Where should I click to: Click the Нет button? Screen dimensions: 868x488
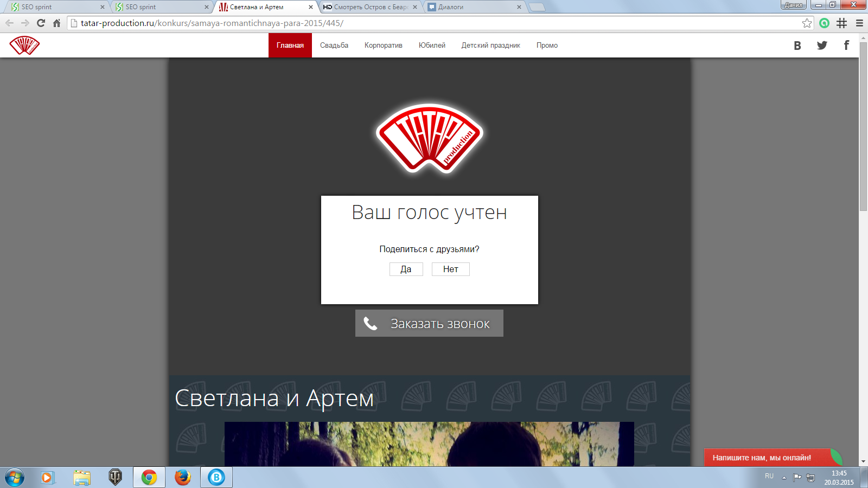tap(450, 269)
